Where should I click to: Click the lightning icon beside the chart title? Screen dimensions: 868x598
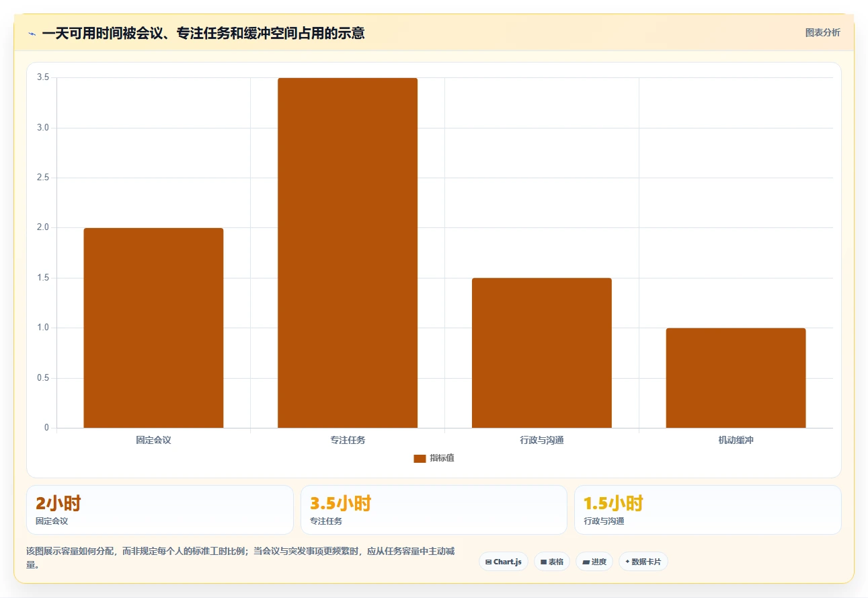32,34
